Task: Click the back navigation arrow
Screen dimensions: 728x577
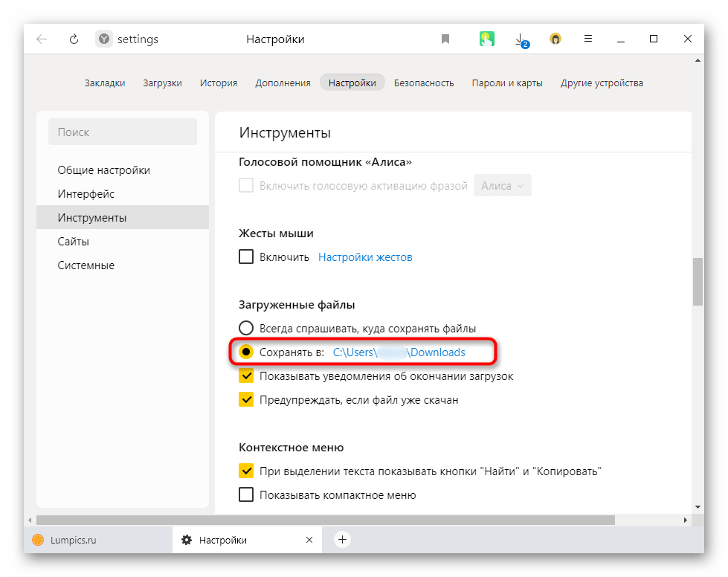Action: click(42, 39)
